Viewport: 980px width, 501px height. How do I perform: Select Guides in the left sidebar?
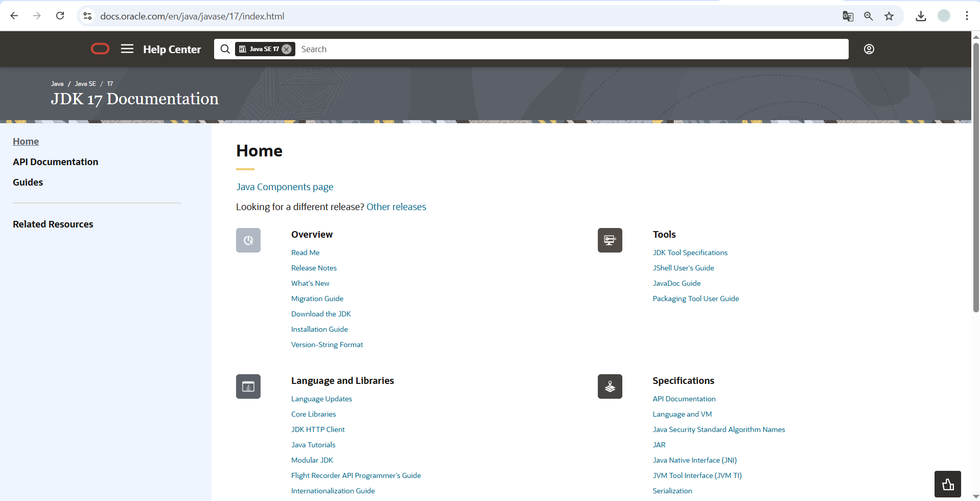[x=28, y=183]
